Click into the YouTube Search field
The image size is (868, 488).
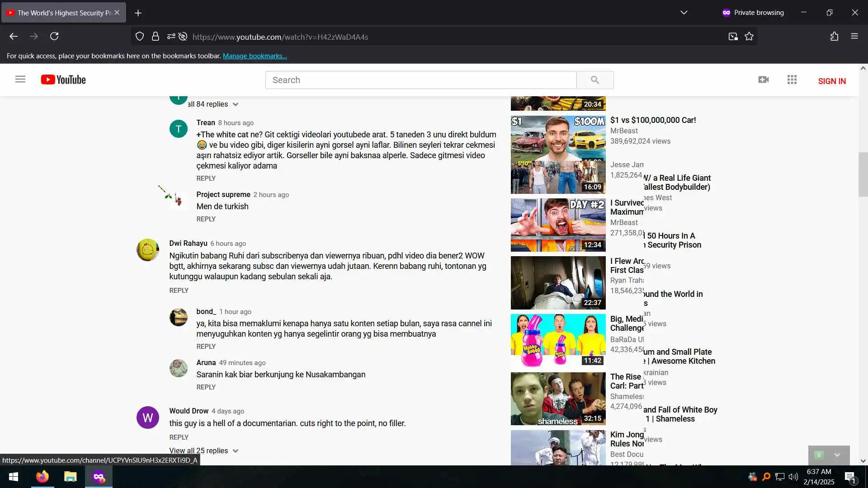tap(420, 80)
